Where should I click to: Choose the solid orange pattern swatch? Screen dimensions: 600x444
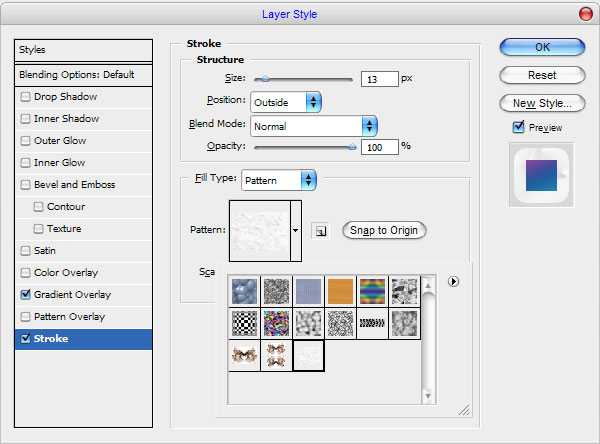341,290
